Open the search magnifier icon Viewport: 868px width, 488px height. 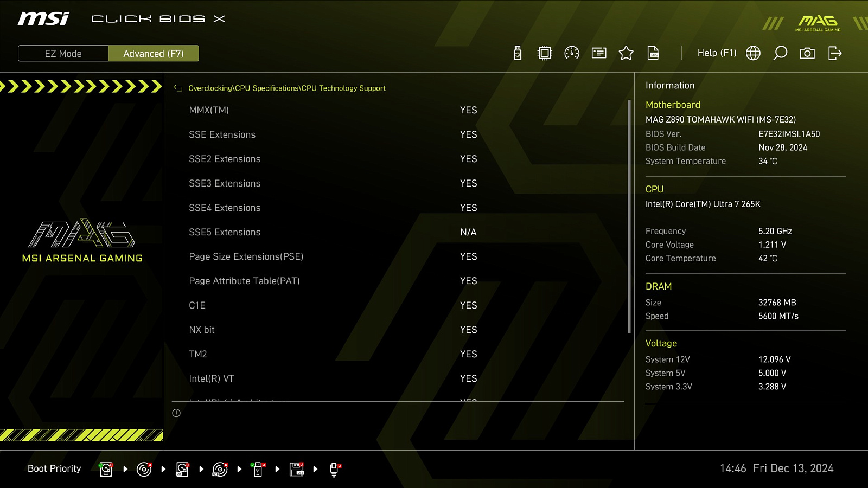780,53
